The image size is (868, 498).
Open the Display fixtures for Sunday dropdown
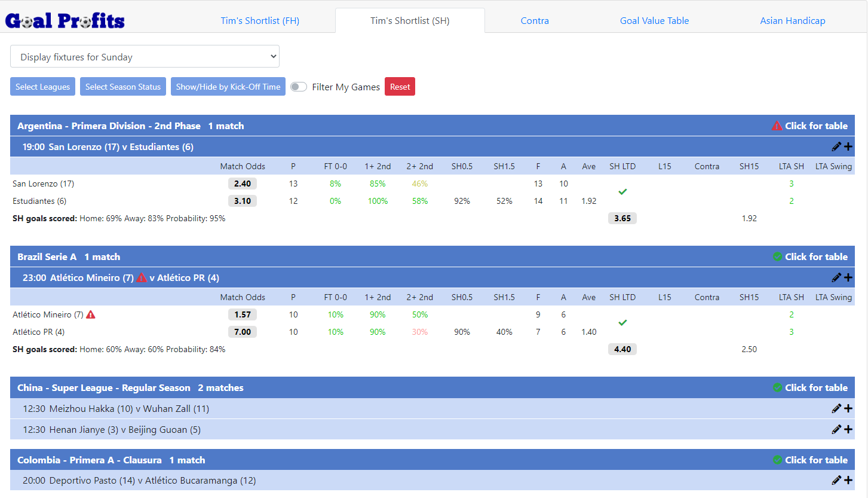click(145, 57)
